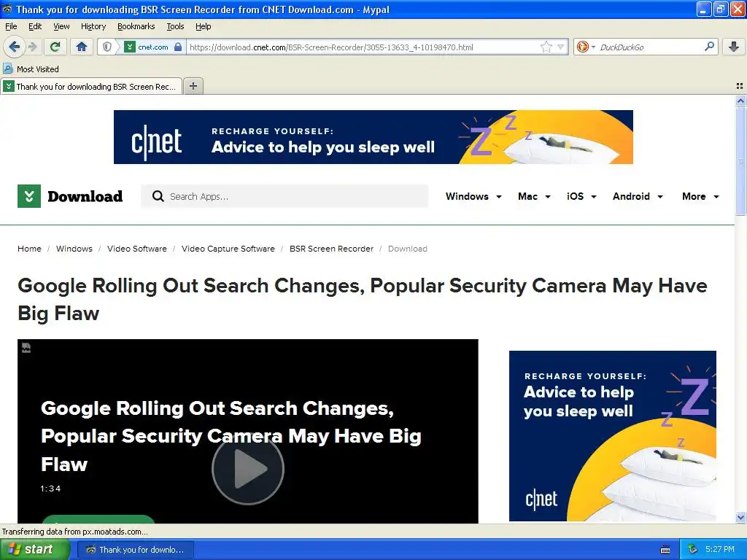The image size is (747, 560).
Task: Click the vertical scrollbar thumb
Action: 740,161
